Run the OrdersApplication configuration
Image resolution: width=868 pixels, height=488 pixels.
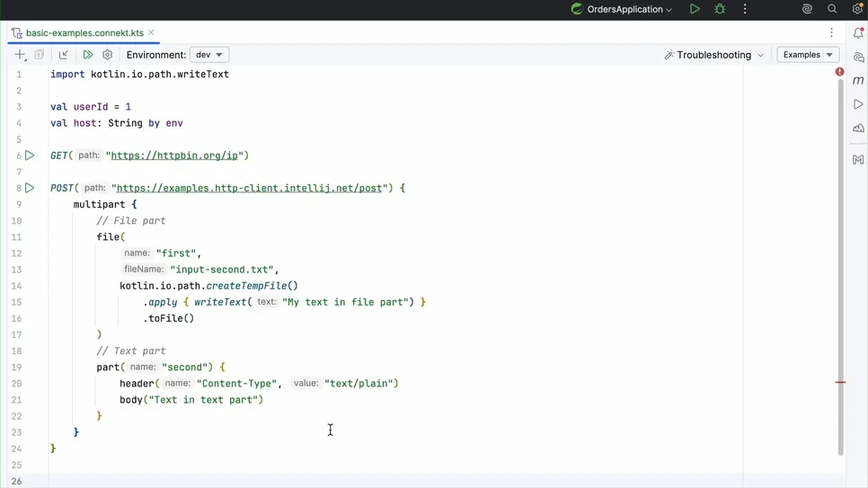coord(695,9)
